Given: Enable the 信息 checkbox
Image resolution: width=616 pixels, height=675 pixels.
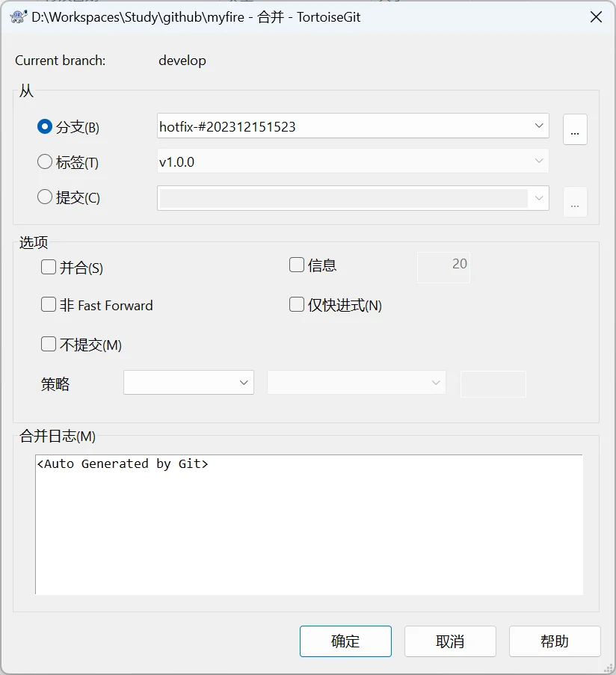Looking at the screenshot, I should pyautogui.click(x=297, y=265).
